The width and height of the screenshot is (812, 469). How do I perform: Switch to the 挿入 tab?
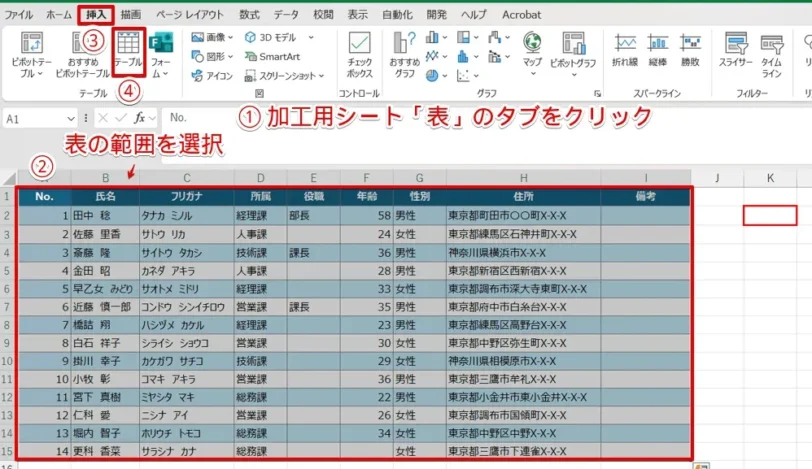click(x=96, y=14)
